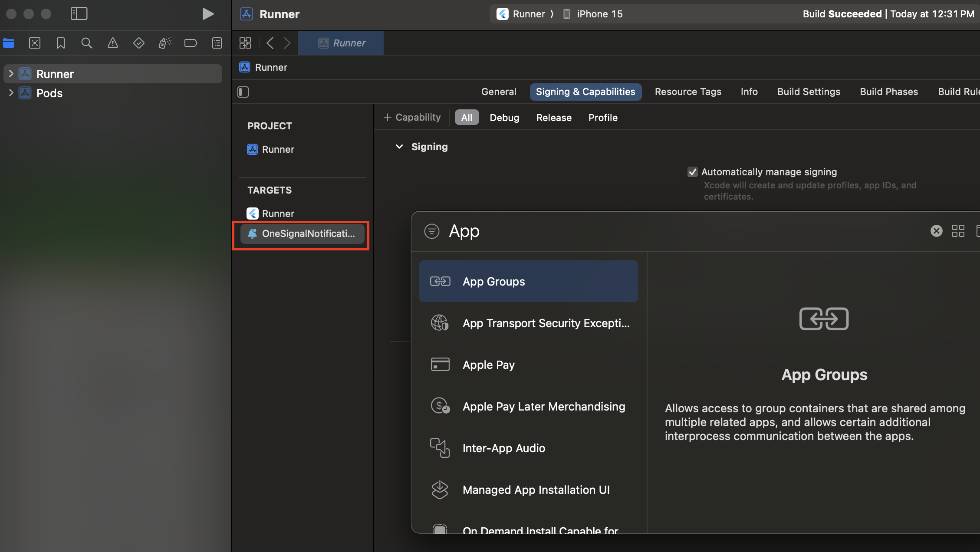Click the Apple Pay Later dollar icon
This screenshot has width=980, height=552.
pos(440,406)
